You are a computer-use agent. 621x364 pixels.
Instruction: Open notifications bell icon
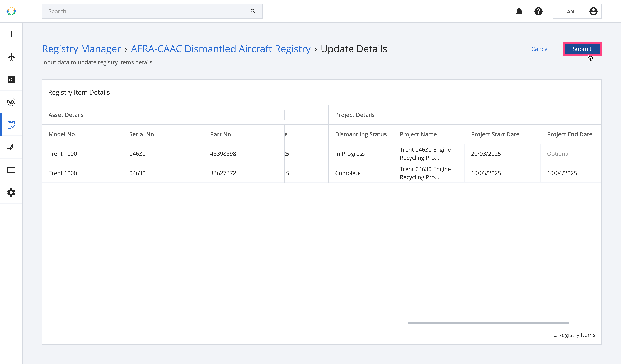519,11
